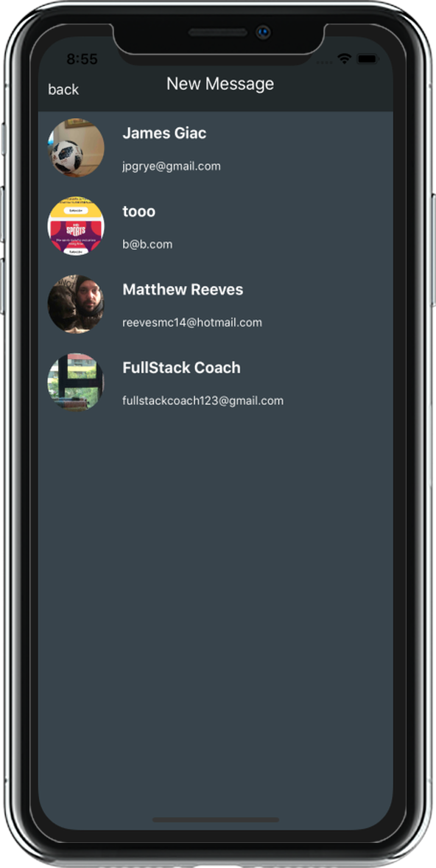Tap the cellular signal dots icon
This screenshot has height=868, width=436.
click(x=323, y=62)
